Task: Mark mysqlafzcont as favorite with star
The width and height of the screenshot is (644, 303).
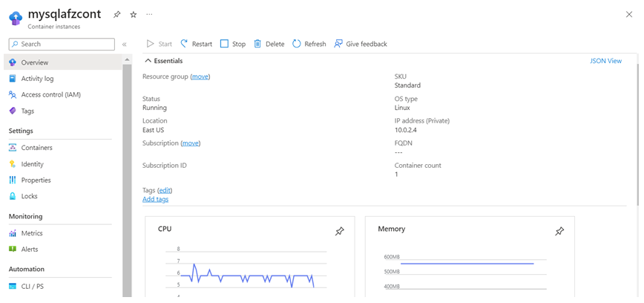Action: coord(134,15)
